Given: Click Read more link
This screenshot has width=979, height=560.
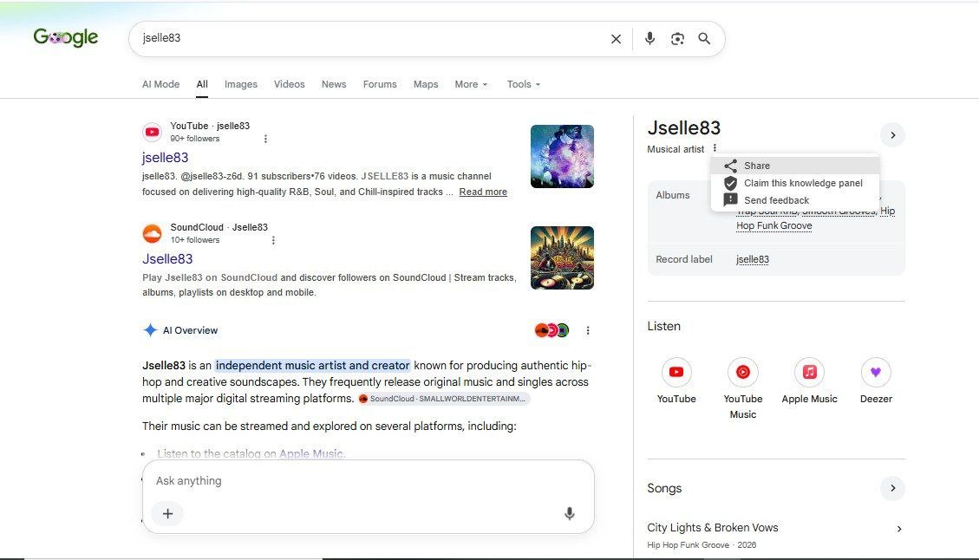Looking at the screenshot, I should pos(483,192).
